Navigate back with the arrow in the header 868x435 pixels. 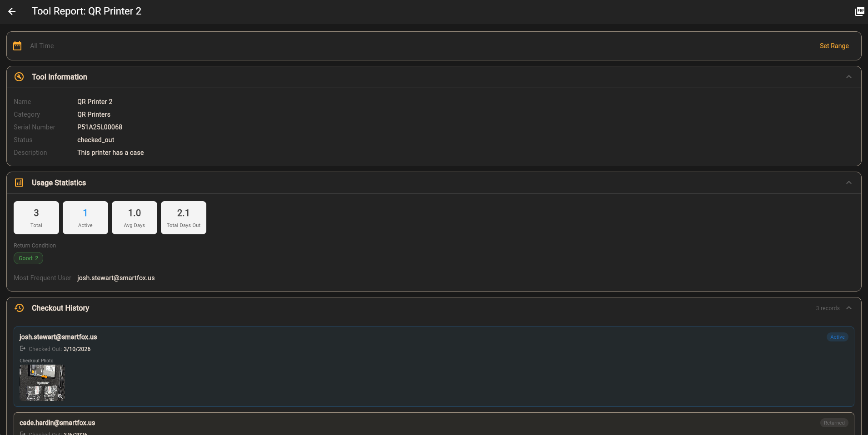12,11
